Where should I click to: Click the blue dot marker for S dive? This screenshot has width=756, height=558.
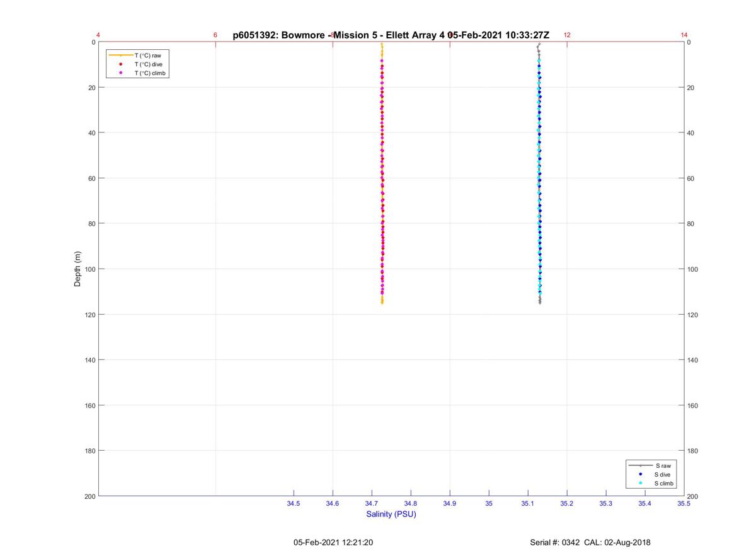click(640, 474)
